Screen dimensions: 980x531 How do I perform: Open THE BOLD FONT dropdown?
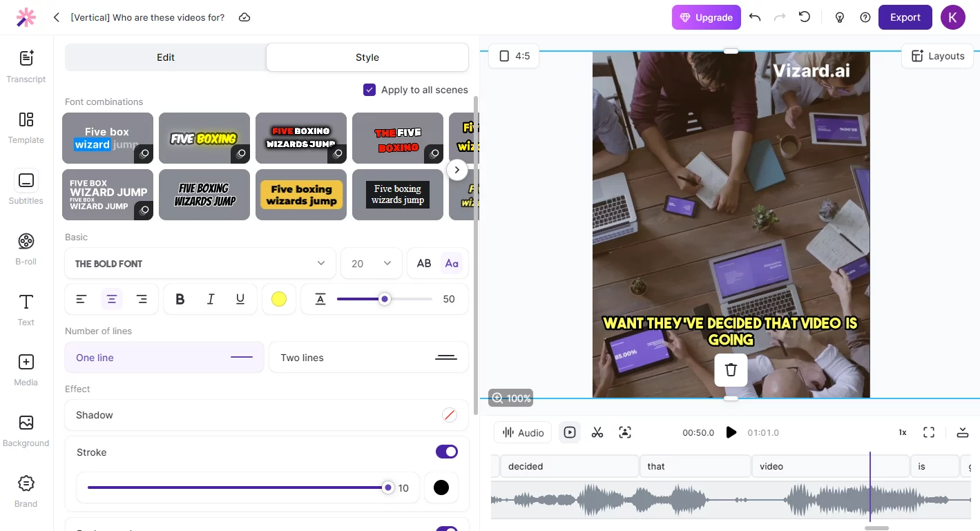(200, 263)
